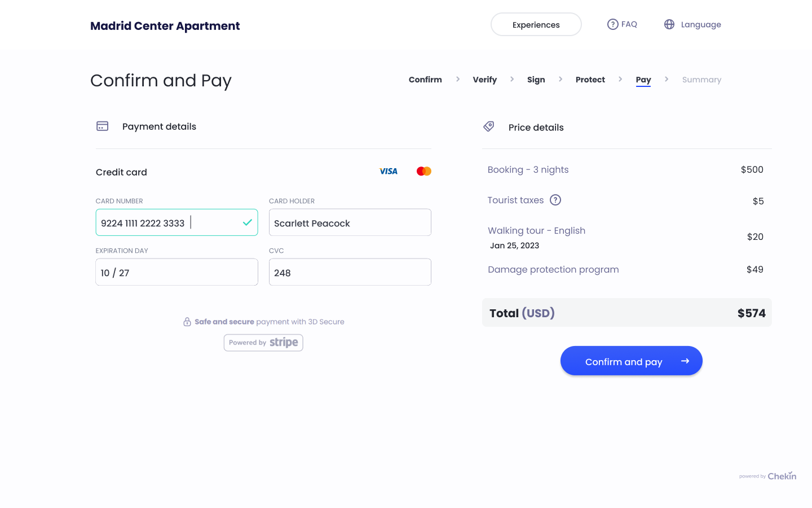
Task: Open the Summary step
Action: (701, 80)
